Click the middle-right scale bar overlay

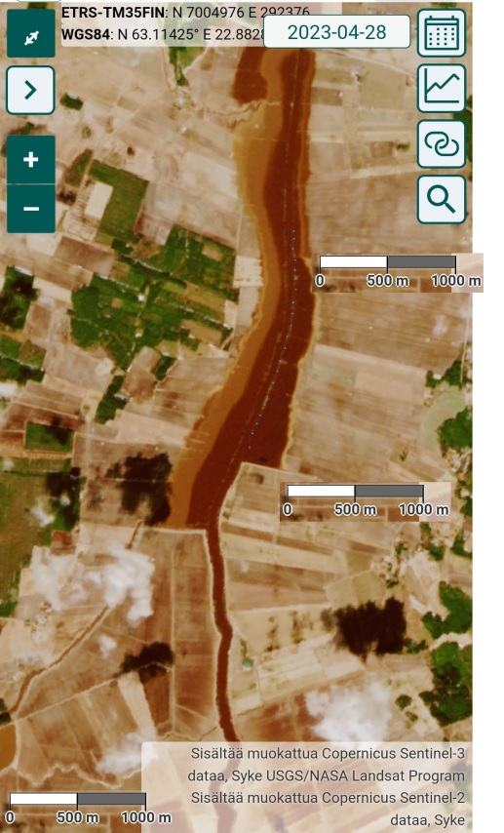367,502
